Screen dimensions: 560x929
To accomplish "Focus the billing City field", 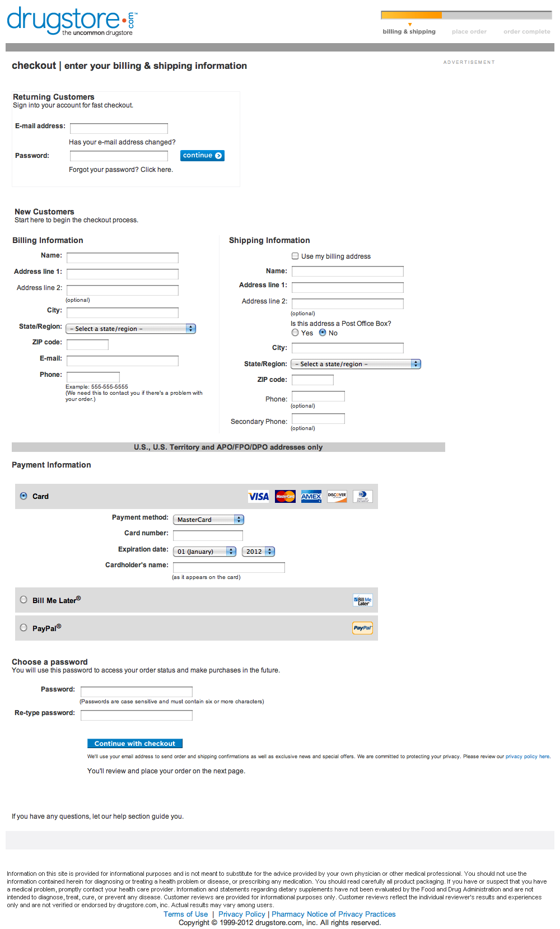I will point(123,312).
